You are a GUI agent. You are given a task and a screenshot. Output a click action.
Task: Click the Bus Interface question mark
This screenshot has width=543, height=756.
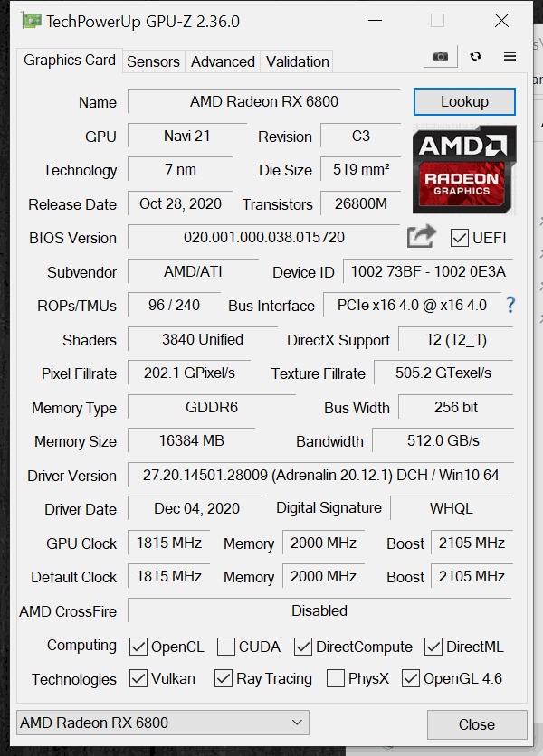(x=510, y=305)
